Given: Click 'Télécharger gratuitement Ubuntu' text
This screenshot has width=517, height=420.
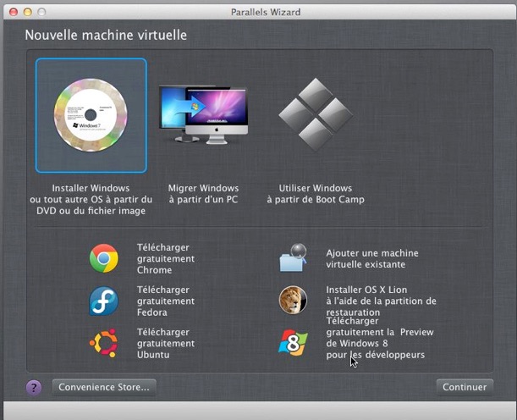Looking at the screenshot, I should point(166,343).
